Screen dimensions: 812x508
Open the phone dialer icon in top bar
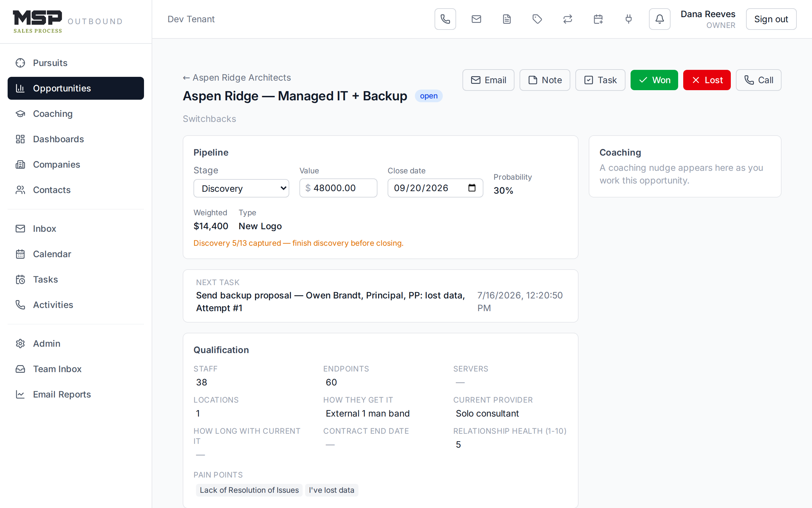click(445, 19)
